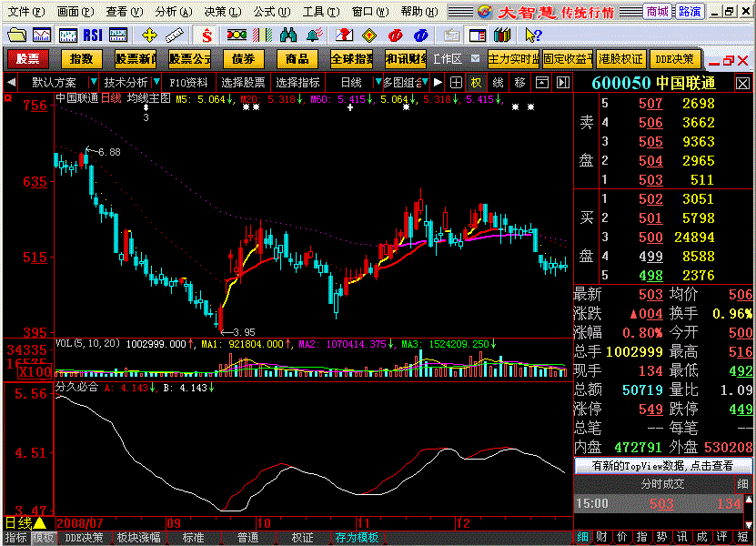Select the 指数 index tab
Viewport: 756px width, 546px height.
click(x=82, y=59)
